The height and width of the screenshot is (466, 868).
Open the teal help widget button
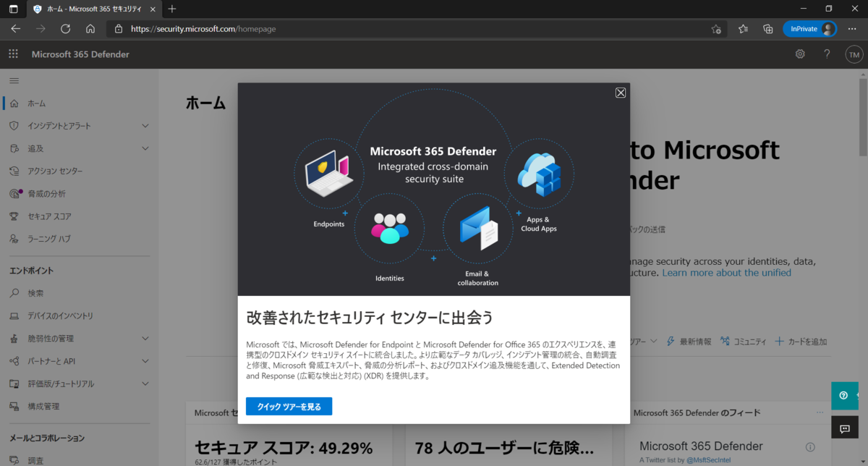(845, 395)
